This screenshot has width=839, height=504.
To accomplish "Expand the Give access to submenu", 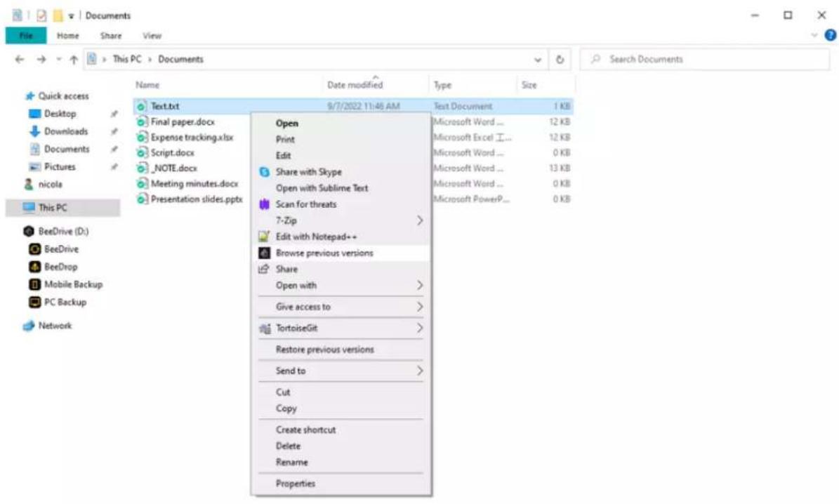I will (420, 307).
